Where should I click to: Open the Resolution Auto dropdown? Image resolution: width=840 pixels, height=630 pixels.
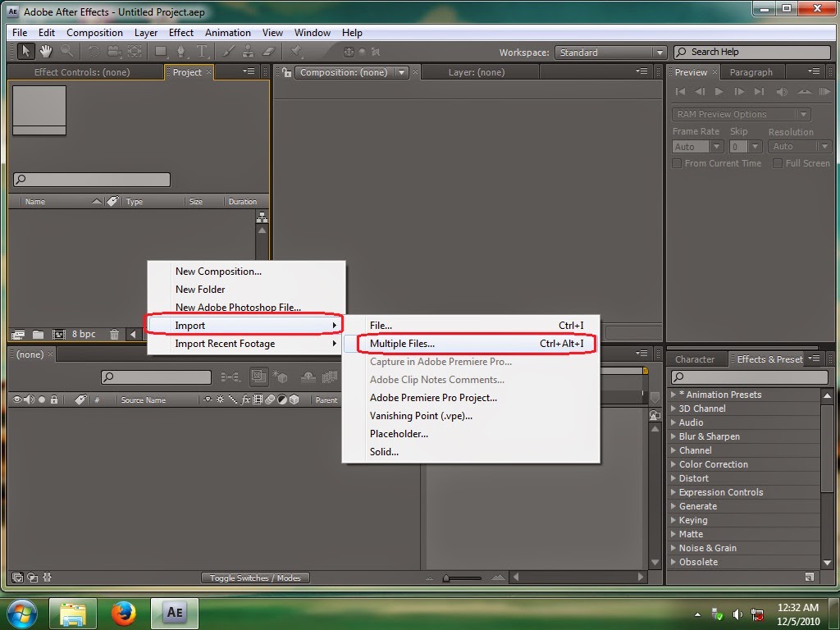[799, 146]
